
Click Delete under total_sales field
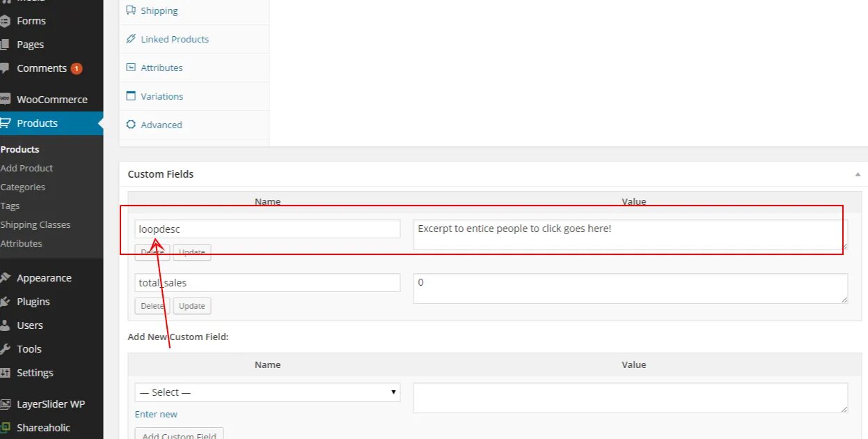152,306
